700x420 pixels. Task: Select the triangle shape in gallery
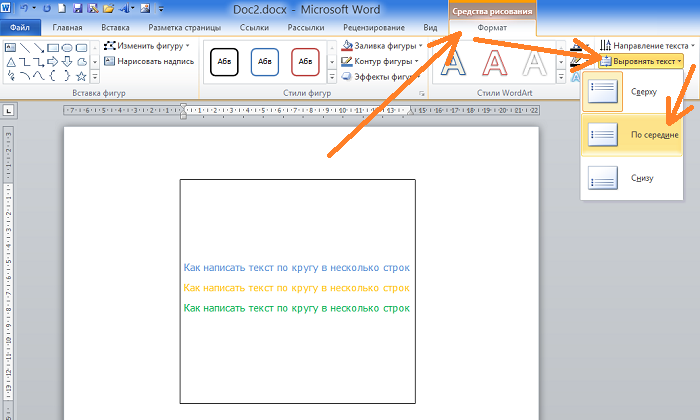pyautogui.click(x=11, y=62)
